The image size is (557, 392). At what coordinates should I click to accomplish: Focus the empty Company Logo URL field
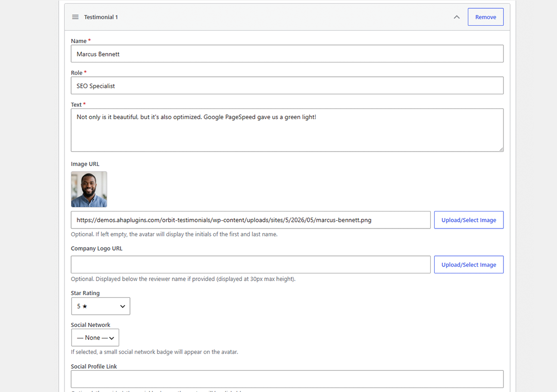(251, 265)
